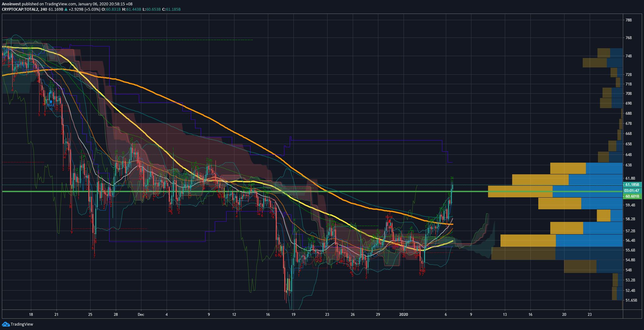644x330 pixels.
Task: Click the +2.929B (+5.03%) change value
Action: [x=84, y=9]
